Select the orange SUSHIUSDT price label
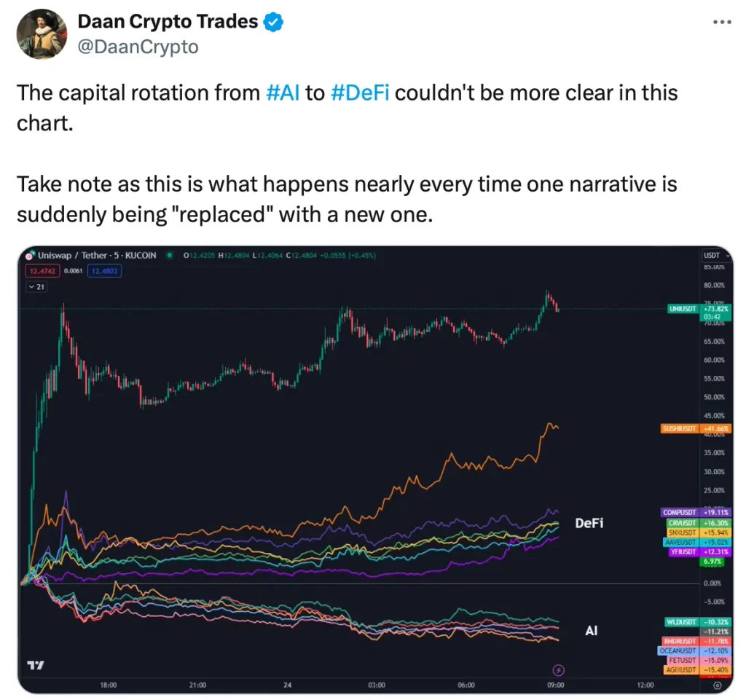746x700 pixels. point(680,429)
